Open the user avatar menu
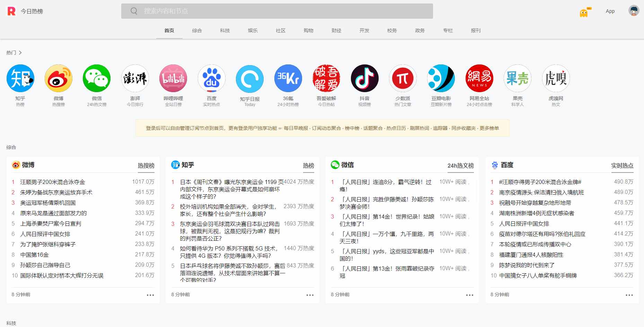 pos(634,11)
